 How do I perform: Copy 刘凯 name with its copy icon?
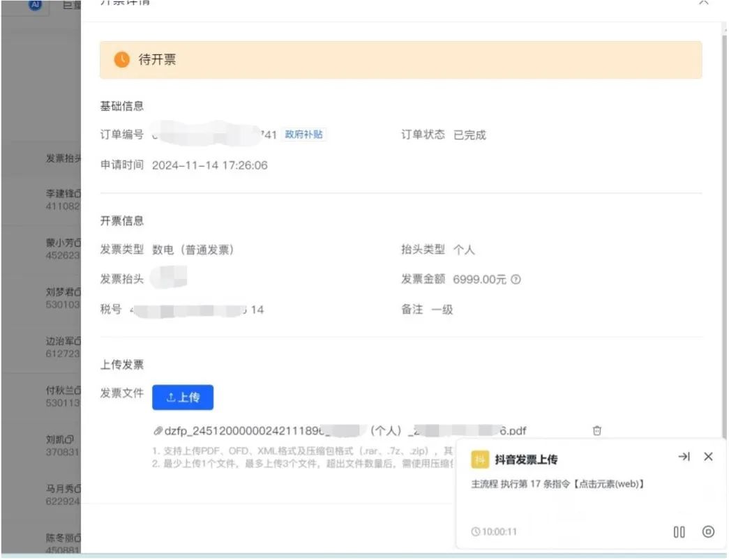click(70, 440)
